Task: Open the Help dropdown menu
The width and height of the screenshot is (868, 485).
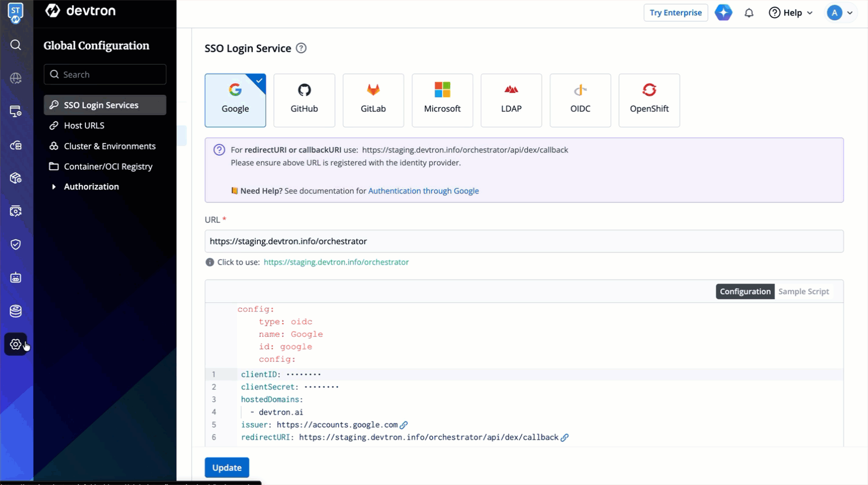Action: pos(791,13)
